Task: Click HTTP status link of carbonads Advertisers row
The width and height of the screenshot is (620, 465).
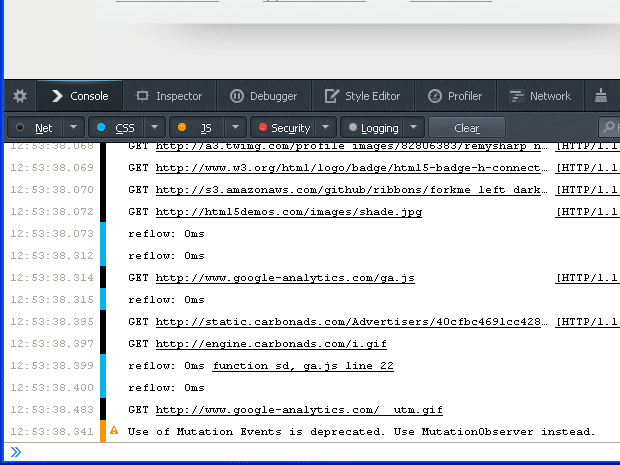Action: click(x=587, y=322)
